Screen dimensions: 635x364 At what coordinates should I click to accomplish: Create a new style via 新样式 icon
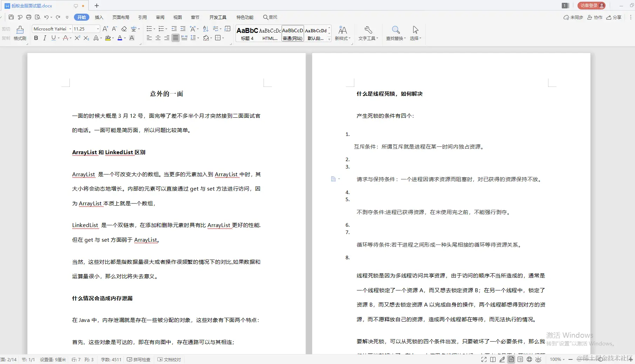343,33
